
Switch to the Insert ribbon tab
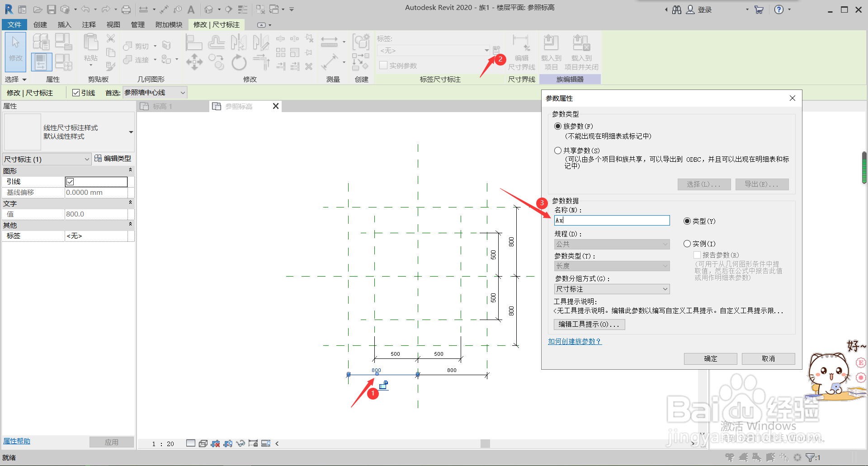coord(64,24)
